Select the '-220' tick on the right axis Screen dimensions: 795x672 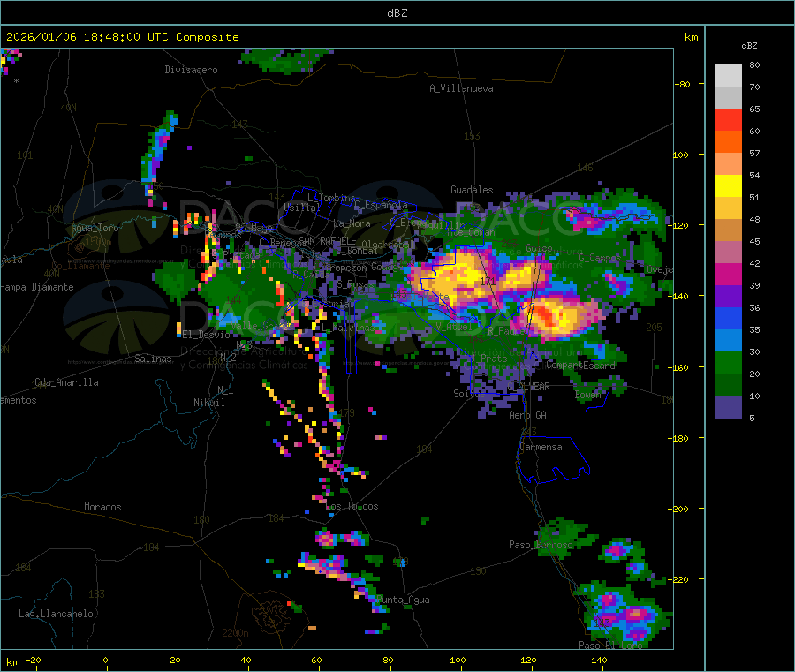(x=678, y=579)
